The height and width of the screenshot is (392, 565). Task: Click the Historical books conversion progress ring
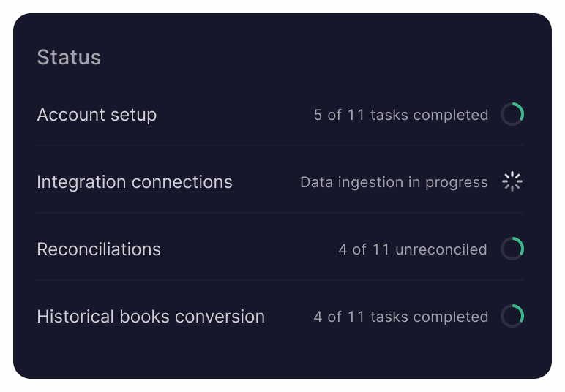pyautogui.click(x=512, y=317)
